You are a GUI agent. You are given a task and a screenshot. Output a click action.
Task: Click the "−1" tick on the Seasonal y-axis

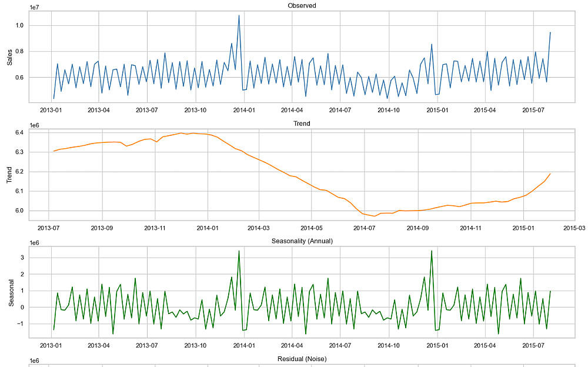[x=21, y=324]
